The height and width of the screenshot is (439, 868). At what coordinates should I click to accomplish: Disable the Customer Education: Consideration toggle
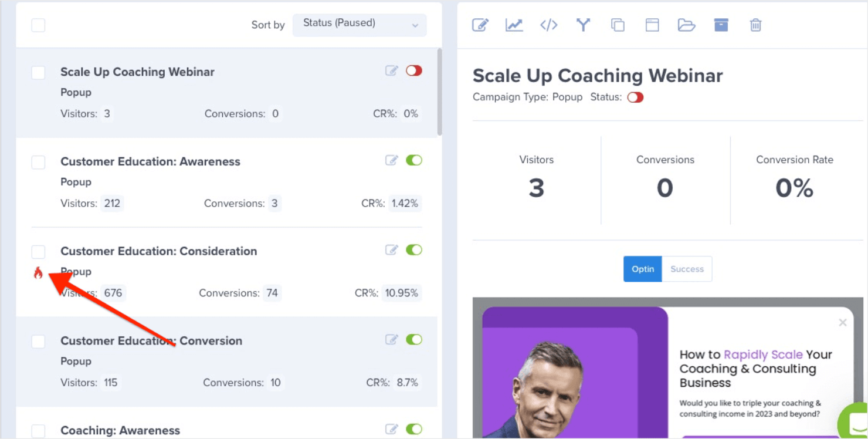pyautogui.click(x=414, y=250)
